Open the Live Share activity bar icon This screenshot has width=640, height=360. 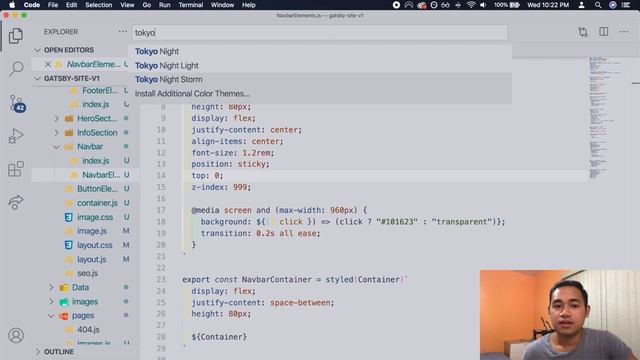click(x=16, y=202)
